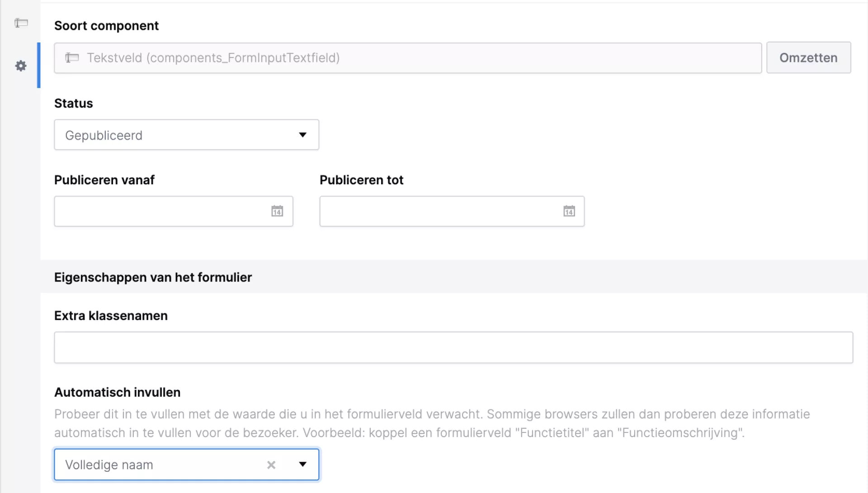Click the Status field label
868x493 pixels.
pos(74,103)
